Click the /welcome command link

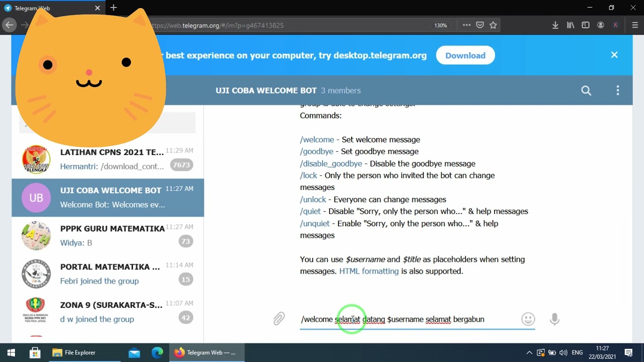click(x=317, y=139)
